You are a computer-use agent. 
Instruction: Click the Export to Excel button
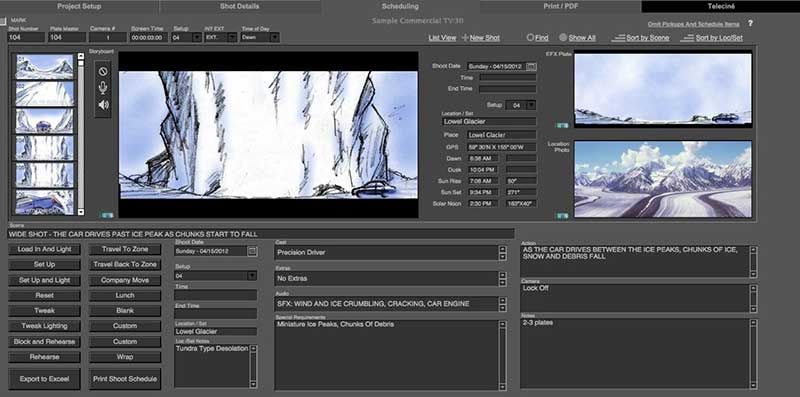(44, 379)
